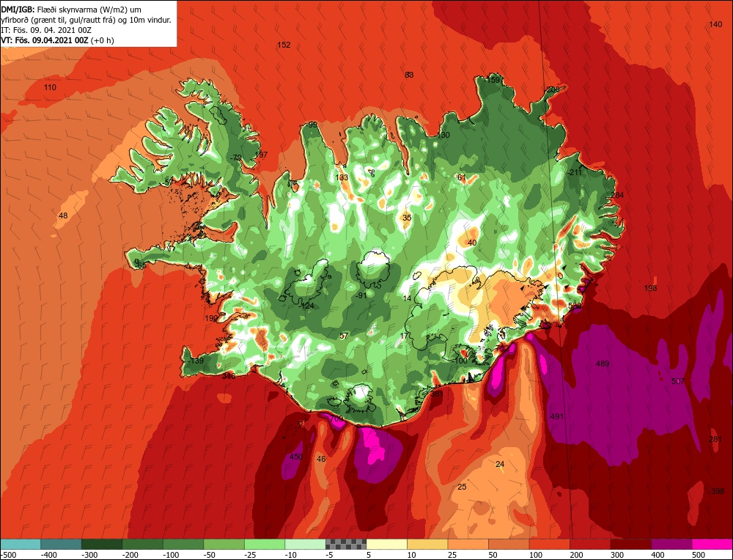Select dark red legend swatch 300 to 400
This screenshot has height=560, width=733.
coord(630,544)
